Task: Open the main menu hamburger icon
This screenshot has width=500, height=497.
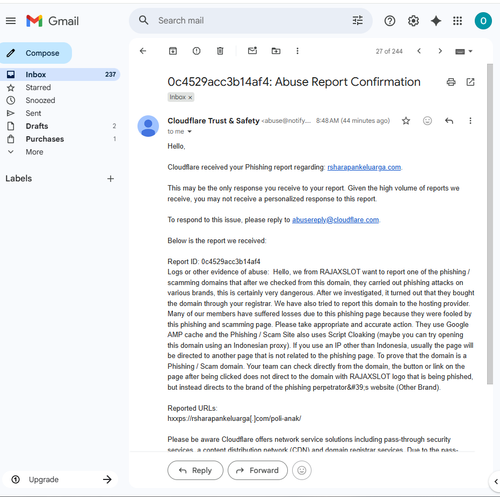Action: pyautogui.click(x=11, y=21)
